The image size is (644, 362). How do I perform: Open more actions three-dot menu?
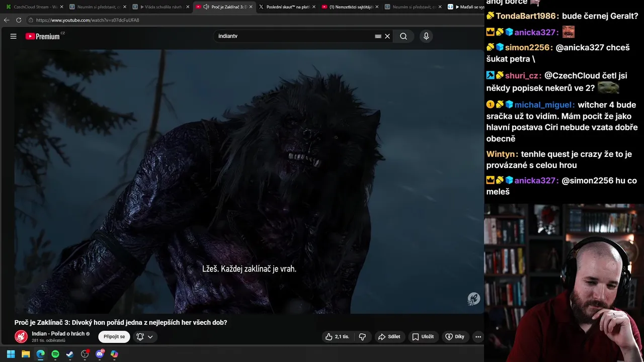(x=478, y=337)
